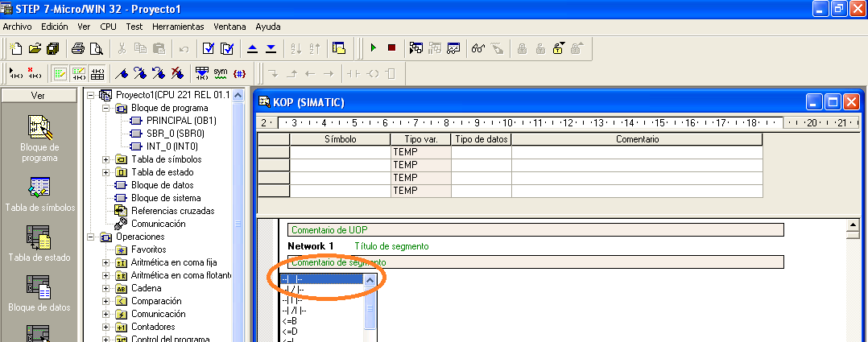Viewport: 868px width, 342px height.
Task: Expand the Cadena instructions folder
Action: tap(106, 288)
